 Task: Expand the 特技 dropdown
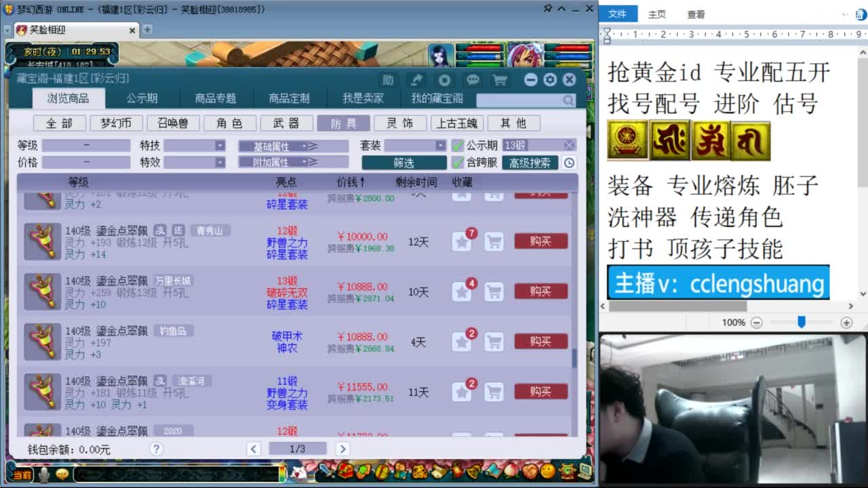(220, 146)
